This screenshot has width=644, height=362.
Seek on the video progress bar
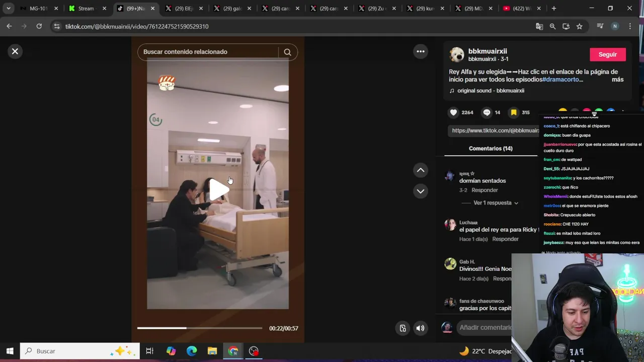(x=200, y=328)
